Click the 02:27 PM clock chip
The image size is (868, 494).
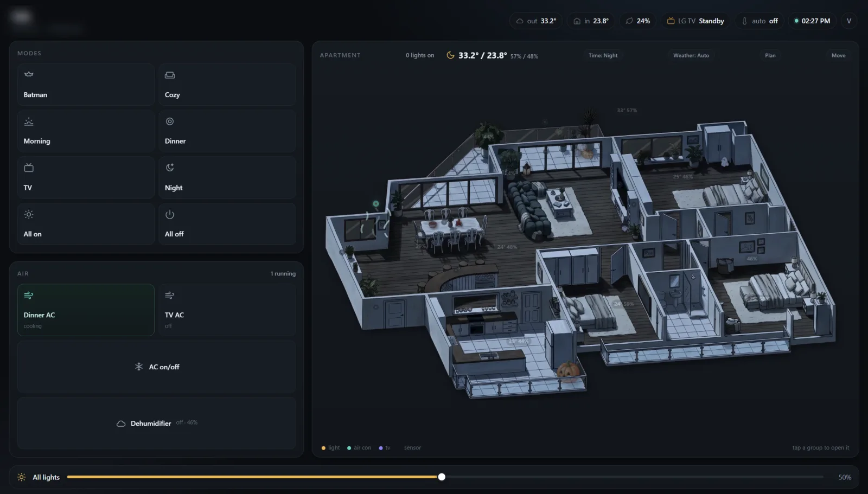pos(812,21)
